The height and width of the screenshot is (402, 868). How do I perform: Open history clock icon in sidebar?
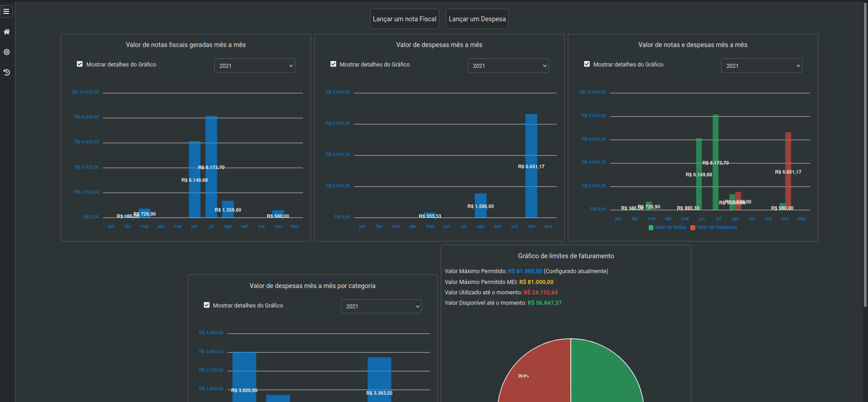click(x=6, y=72)
